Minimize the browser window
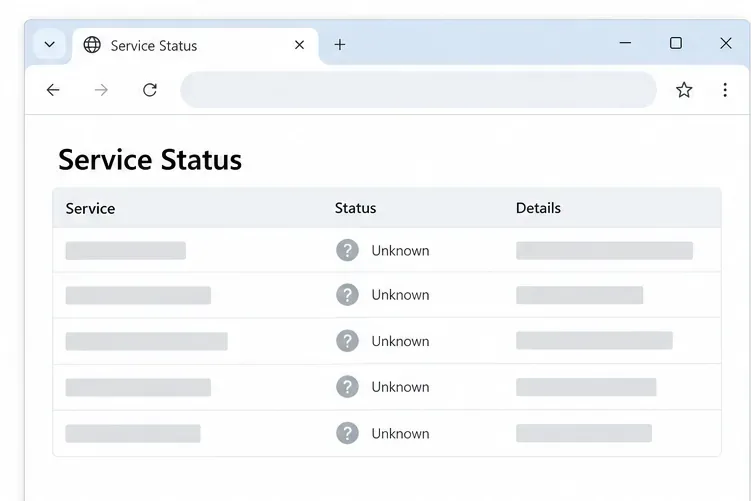Viewport: 751px width, 501px height. (625, 43)
